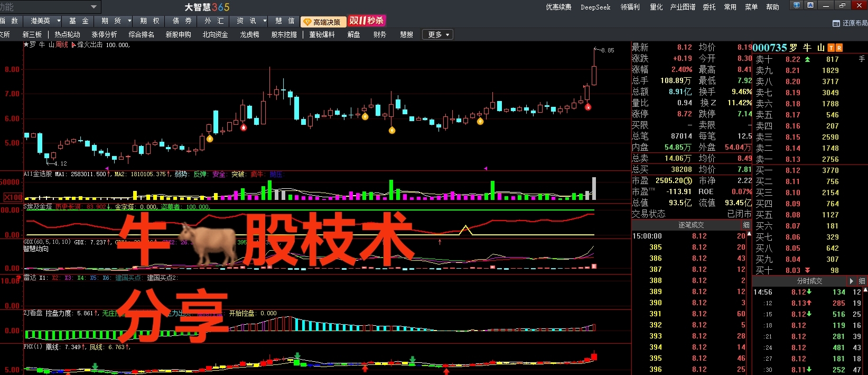Open the 期权 tab
Image resolution: width=868 pixels, height=375 pixels.
click(150, 21)
